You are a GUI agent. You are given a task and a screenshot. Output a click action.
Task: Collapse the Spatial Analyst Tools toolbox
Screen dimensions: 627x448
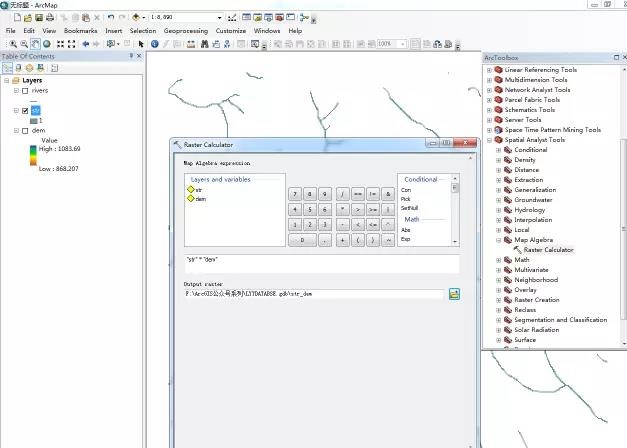pos(489,140)
